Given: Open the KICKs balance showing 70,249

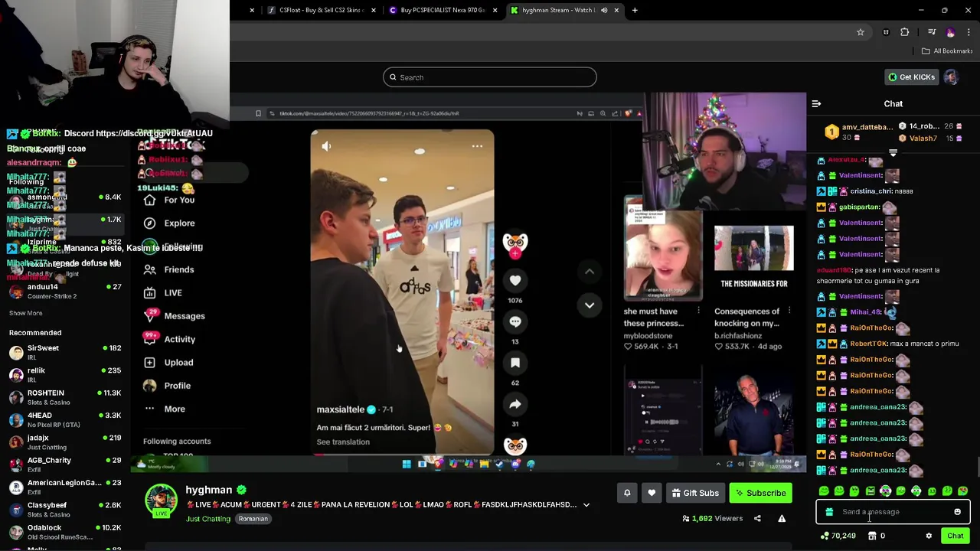Looking at the screenshot, I should tap(838, 536).
